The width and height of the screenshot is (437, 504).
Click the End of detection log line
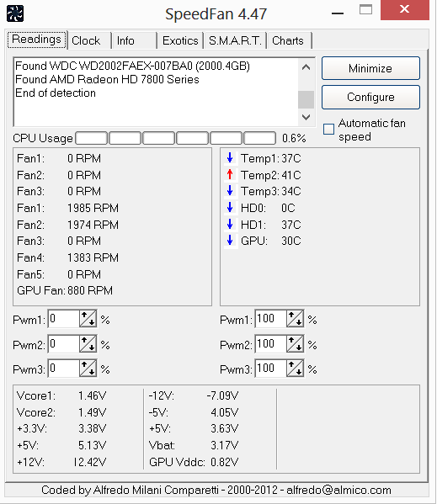click(56, 93)
